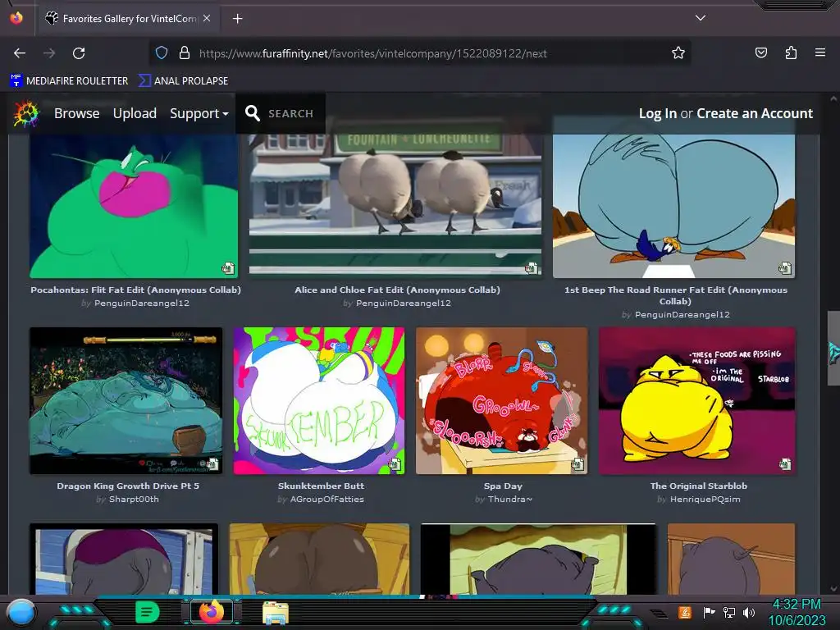Open the Browse menu item
Screen dimensions: 840x630
click(76, 113)
